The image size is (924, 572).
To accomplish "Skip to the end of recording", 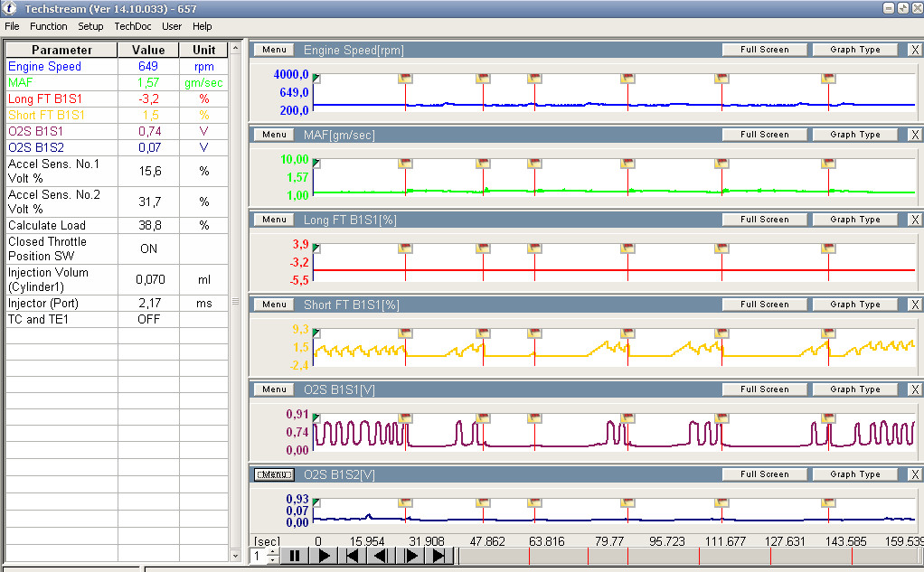I will click(x=439, y=557).
